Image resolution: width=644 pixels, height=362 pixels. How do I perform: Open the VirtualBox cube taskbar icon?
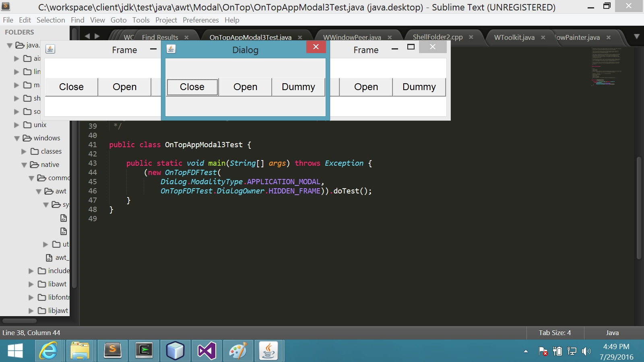175,351
